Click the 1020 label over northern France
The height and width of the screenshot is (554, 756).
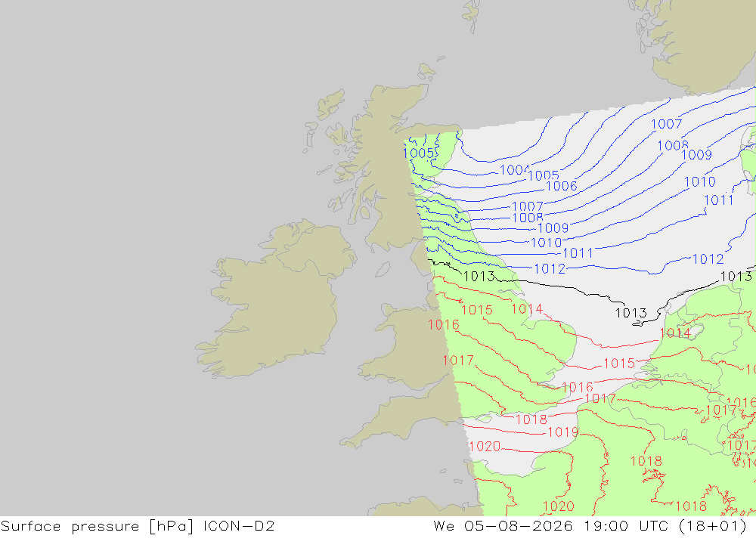[x=559, y=506]
